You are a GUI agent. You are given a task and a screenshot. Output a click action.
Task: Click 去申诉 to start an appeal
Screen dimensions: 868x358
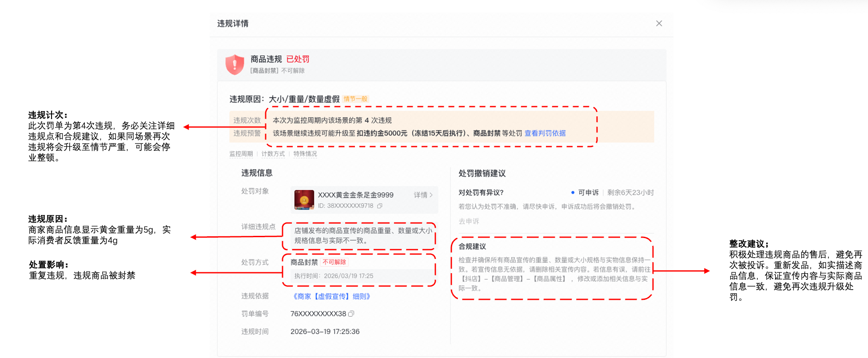pyautogui.click(x=469, y=221)
